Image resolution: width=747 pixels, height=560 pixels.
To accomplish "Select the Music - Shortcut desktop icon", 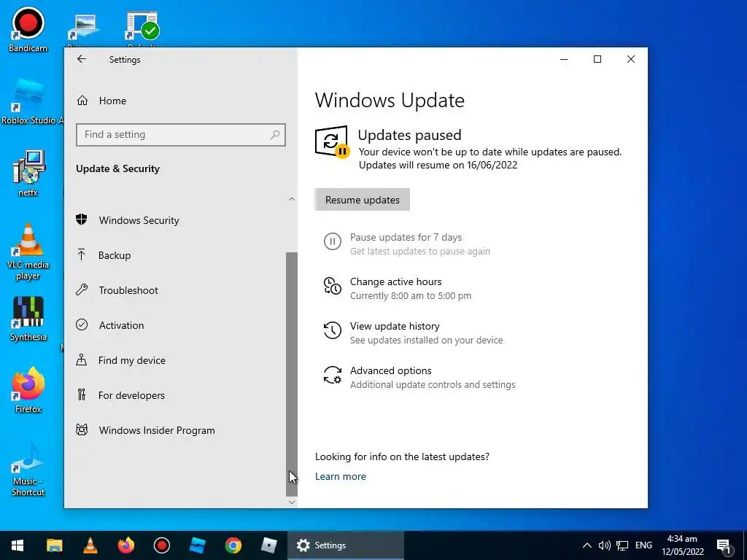I will [x=28, y=470].
